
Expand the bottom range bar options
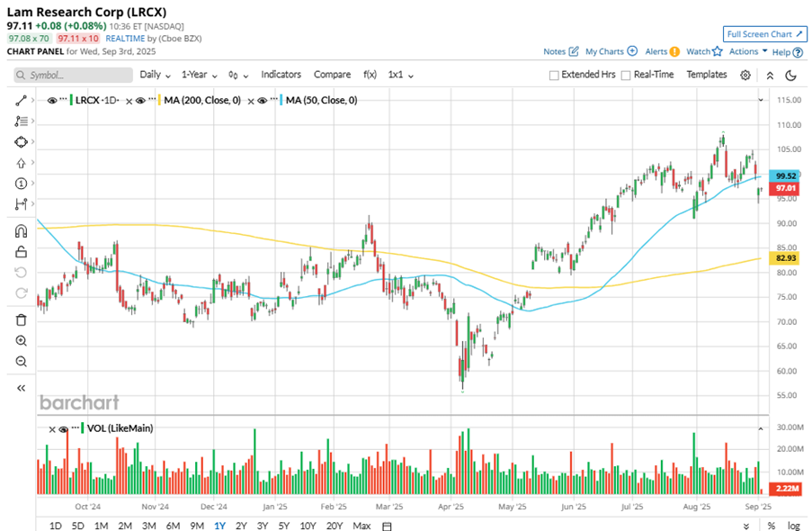[x=747, y=526]
